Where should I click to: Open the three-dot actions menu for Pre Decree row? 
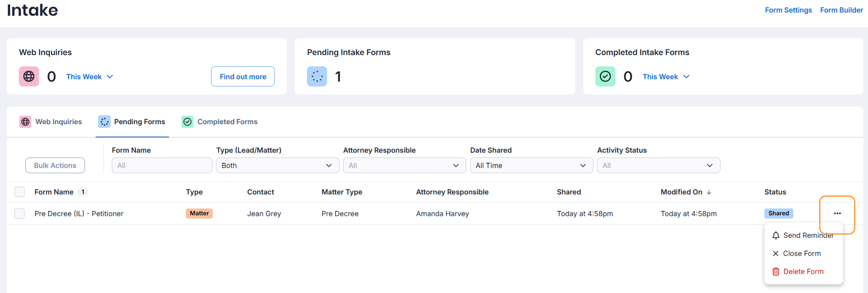837,214
